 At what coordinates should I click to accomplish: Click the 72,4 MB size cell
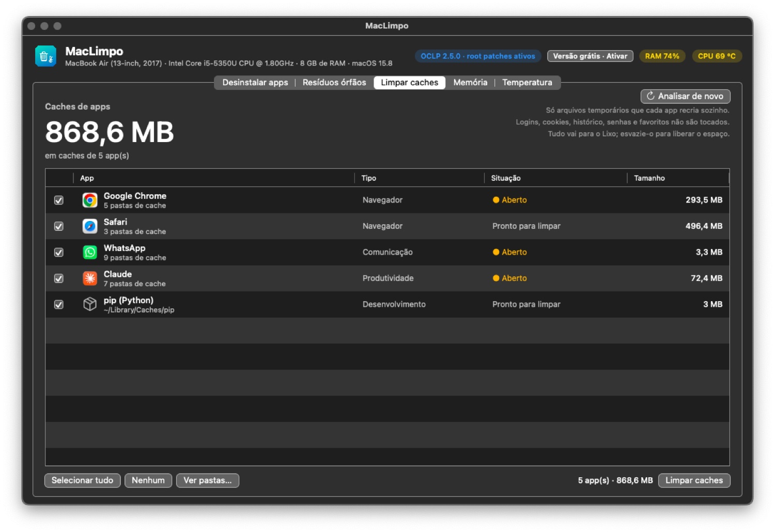[706, 278]
